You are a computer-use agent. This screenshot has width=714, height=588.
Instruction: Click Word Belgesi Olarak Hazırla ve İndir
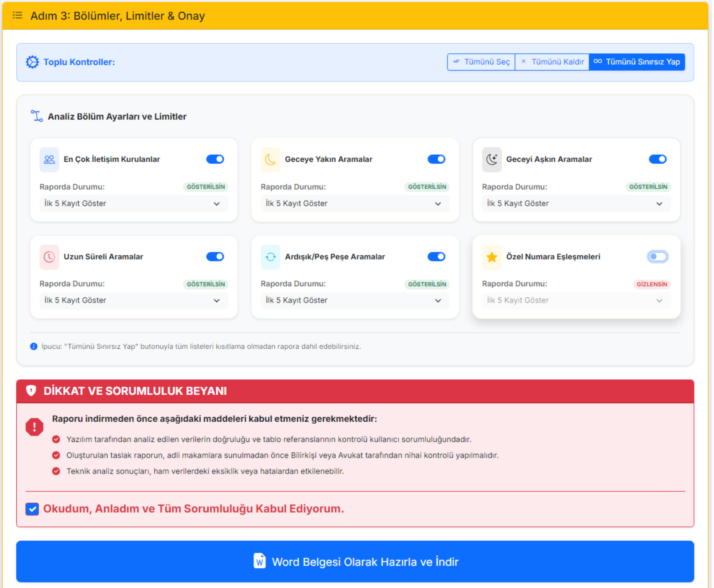pyautogui.click(x=355, y=562)
